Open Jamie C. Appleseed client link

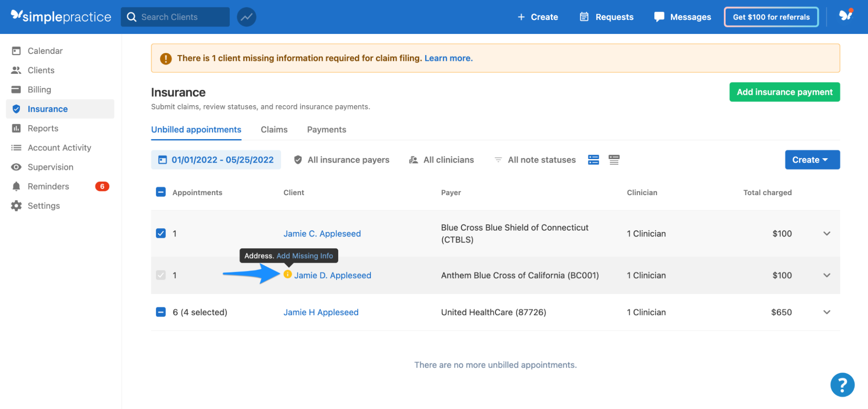point(322,233)
